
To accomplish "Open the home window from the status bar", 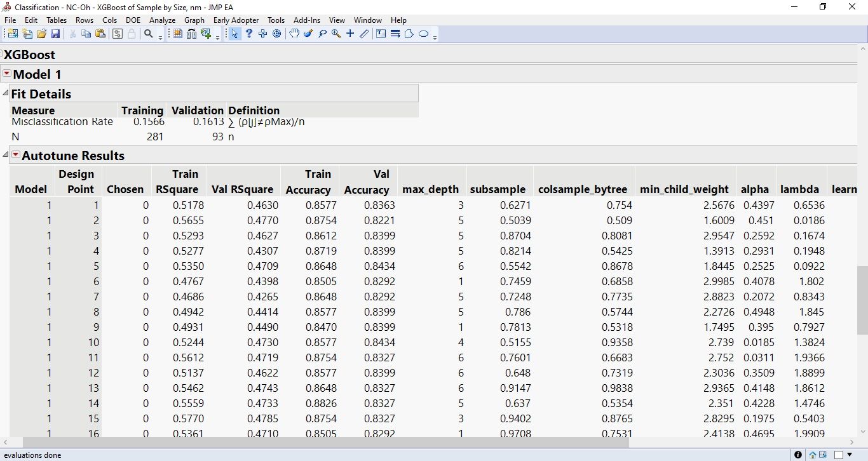I will pos(813,455).
